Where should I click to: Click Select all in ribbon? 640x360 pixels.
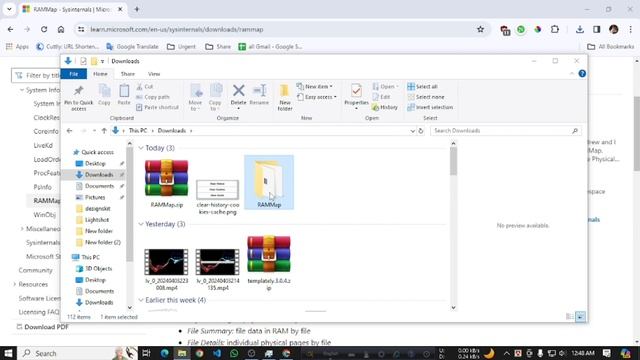click(422, 87)
